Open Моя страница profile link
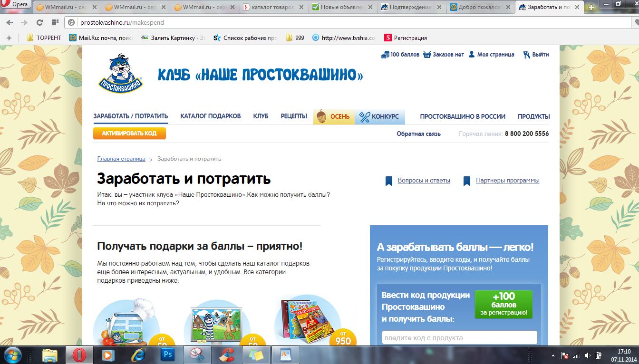Viewport: 639px width, 364px height. (x=492, y=55)
